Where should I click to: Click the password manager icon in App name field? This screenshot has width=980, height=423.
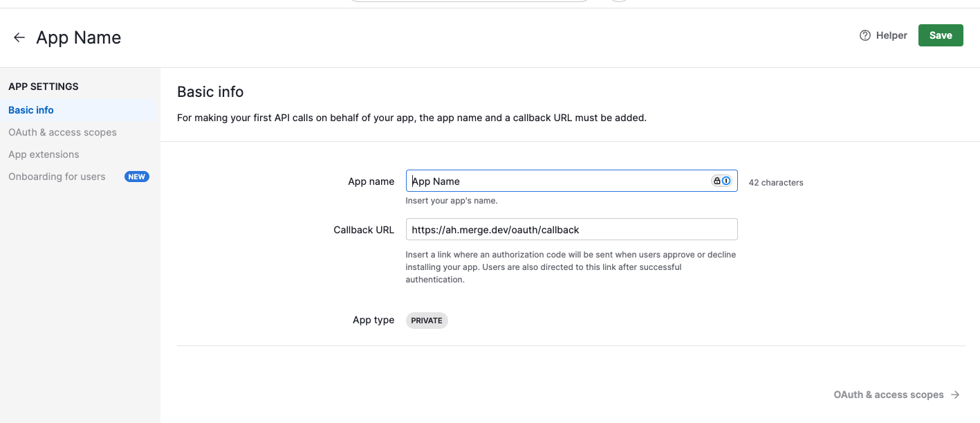726,181
